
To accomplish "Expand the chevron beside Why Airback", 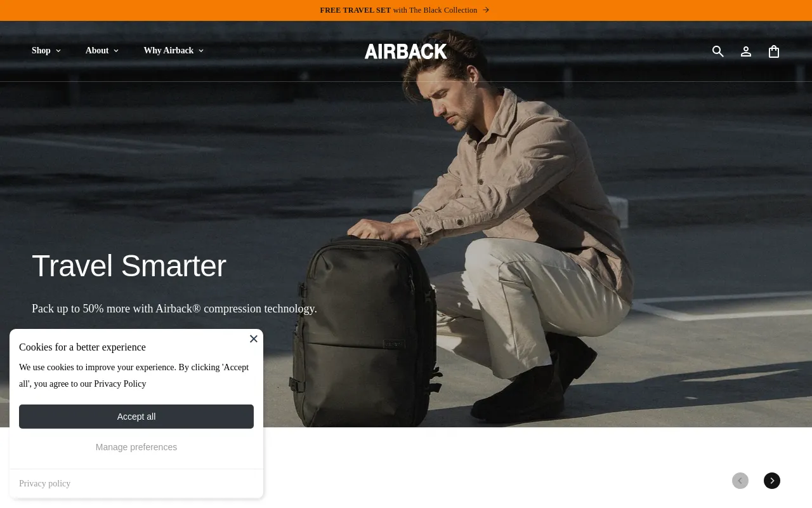I will point(201,51).
